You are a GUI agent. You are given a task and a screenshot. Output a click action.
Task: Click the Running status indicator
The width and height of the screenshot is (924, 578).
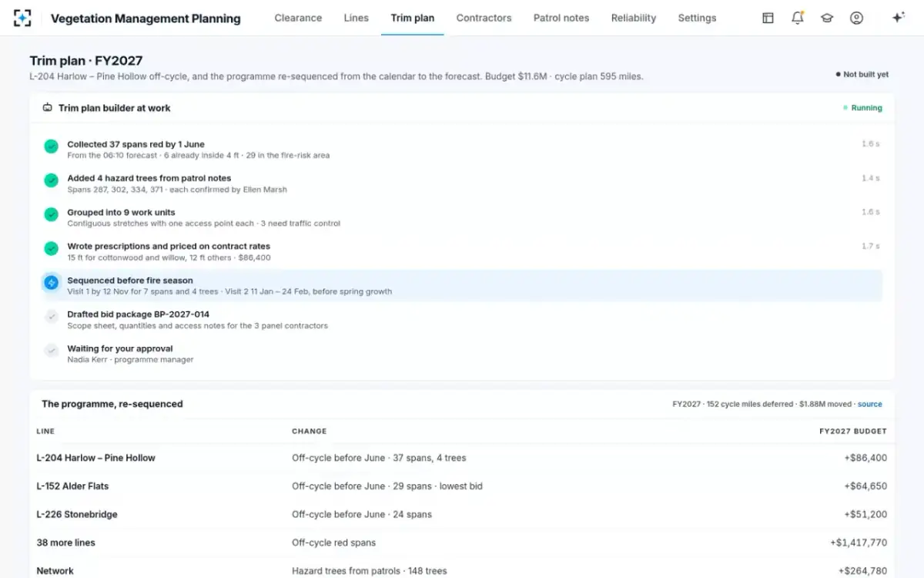pos(862,108)
